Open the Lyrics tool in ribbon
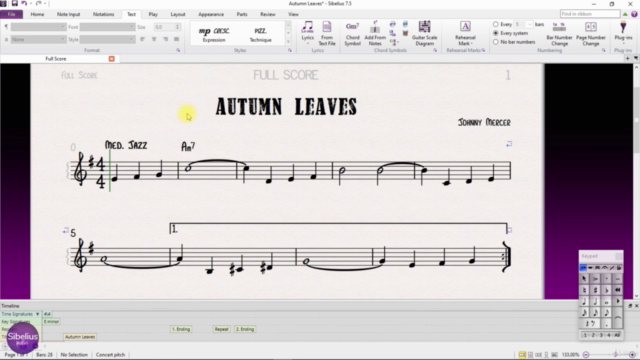The height and width of the screenshot is (360, 640). click(307, 32)
